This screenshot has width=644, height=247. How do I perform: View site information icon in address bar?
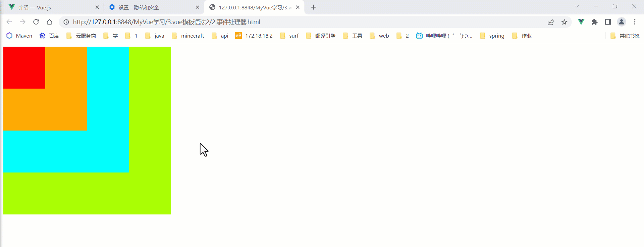(x=66, y=22)
